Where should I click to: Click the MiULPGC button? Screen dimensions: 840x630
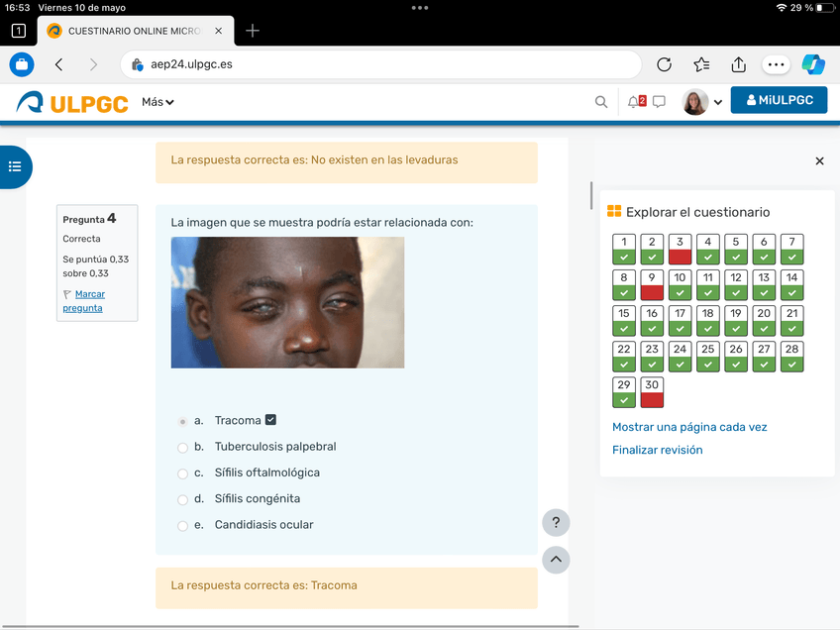pyautogui.click(x=779, y=100)
